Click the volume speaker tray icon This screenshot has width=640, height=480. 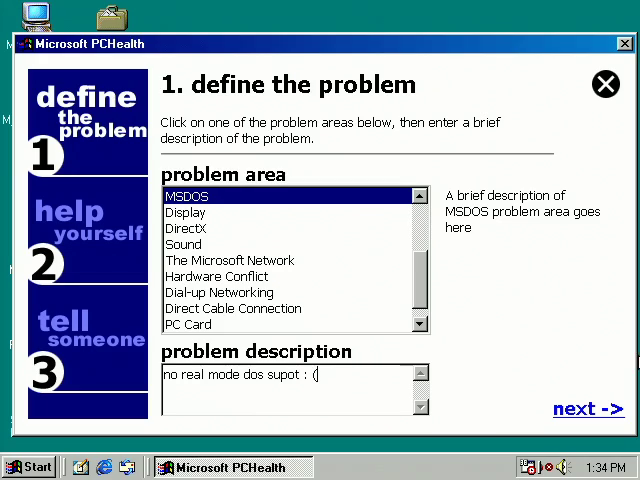point(564,467)
